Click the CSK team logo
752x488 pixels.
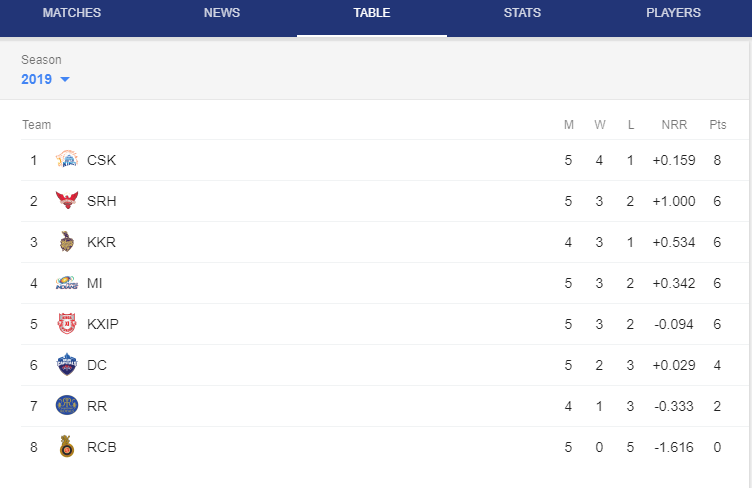coord(67,160)
